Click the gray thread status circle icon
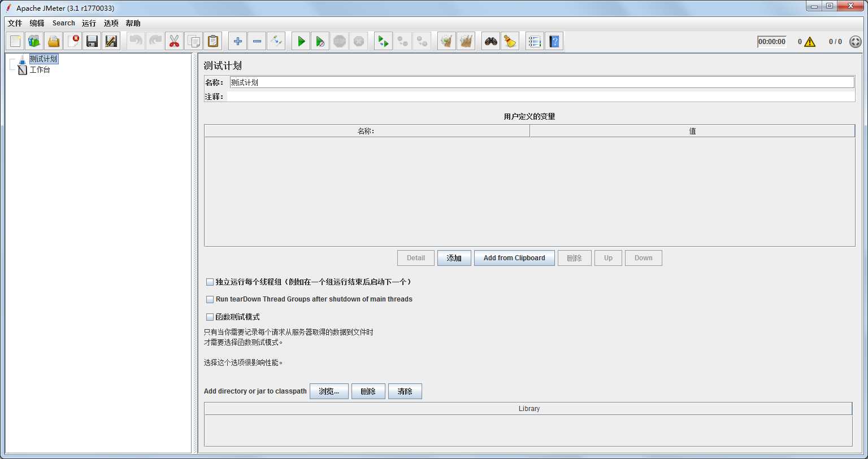 click(x=856, y=42)
